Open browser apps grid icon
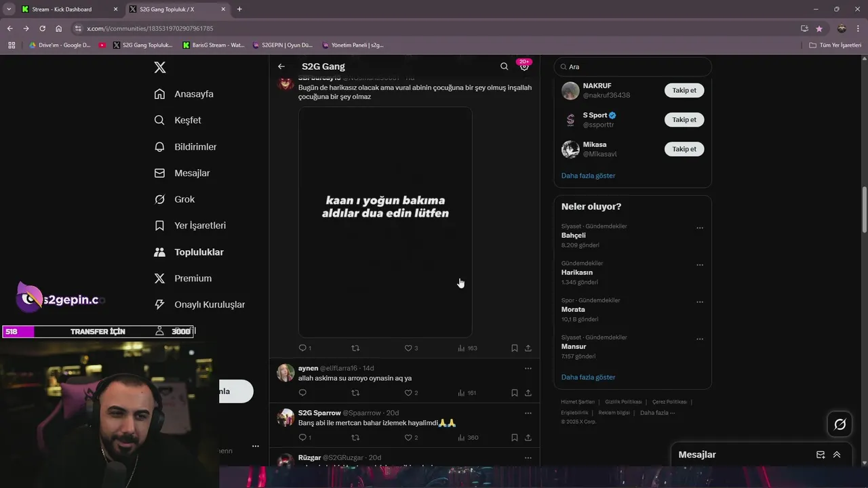 (x=12, y=45)
